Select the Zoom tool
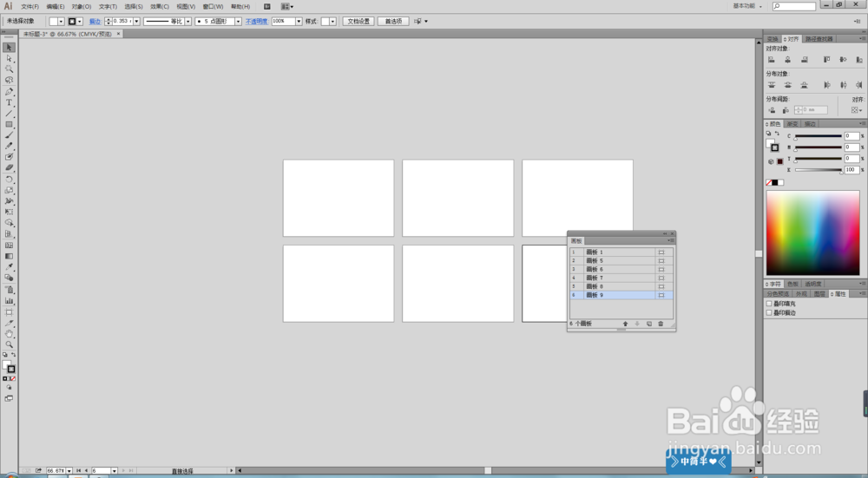Viewport: 868px width, 478px height. click(9, 344)
